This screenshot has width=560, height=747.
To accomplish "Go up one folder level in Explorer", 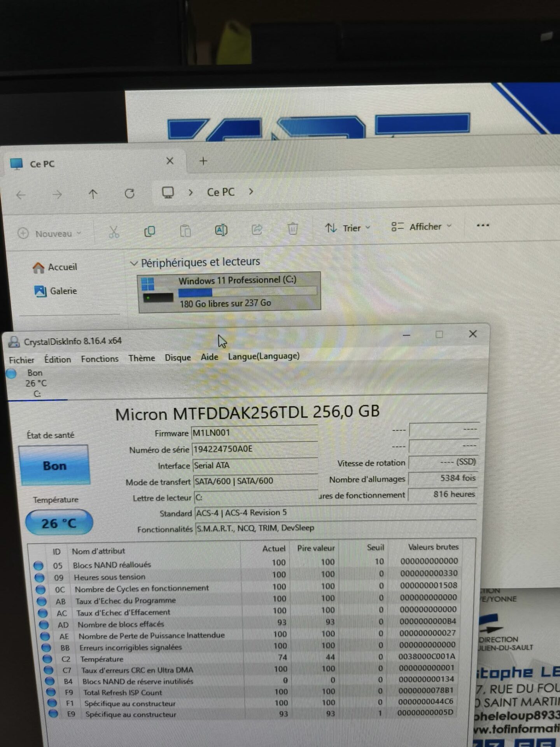I will tap(93, 194).
